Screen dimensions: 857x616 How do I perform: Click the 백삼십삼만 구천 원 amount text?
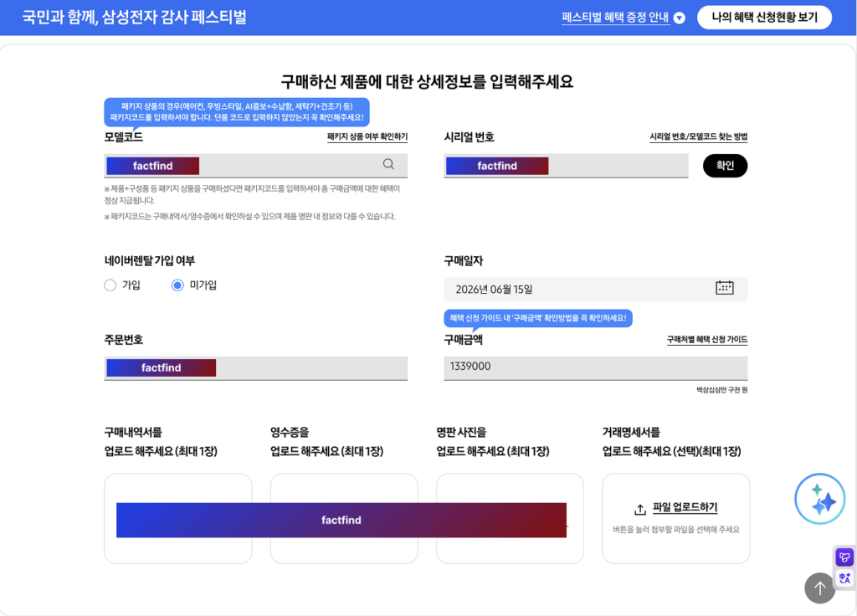point(721,390)
